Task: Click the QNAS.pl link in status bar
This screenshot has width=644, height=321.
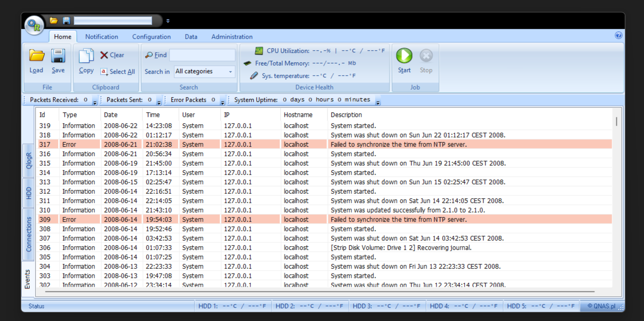Action: click(x=601, y=306)
